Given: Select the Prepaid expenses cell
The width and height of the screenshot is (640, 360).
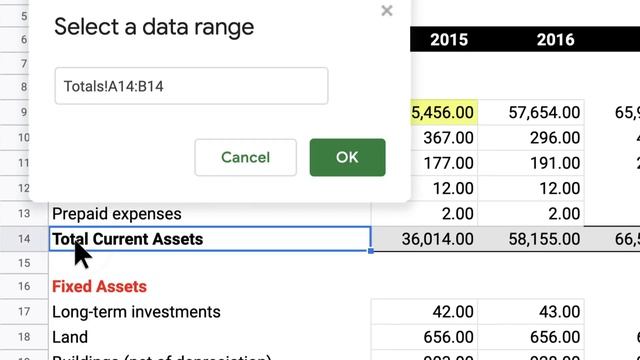Looking at the screenshot, I should 210,214.
